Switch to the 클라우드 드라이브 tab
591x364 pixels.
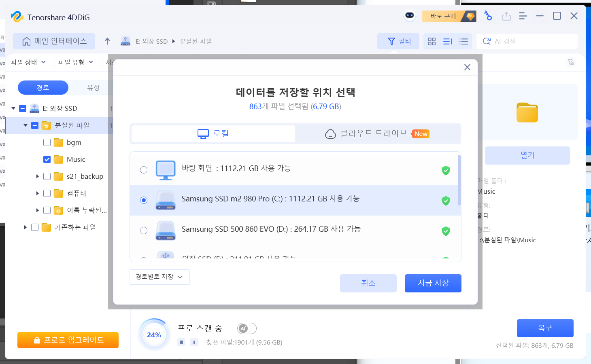(377, 133)
